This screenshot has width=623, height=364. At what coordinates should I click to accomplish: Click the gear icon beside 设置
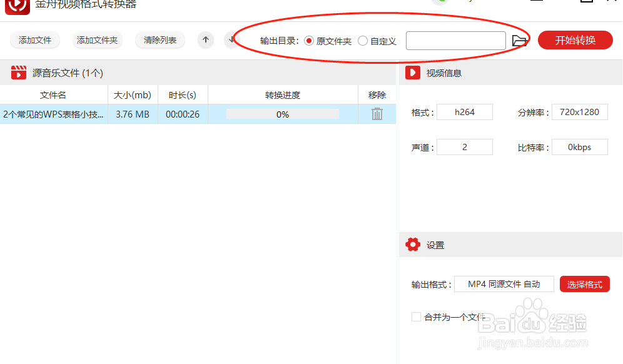click(413, 245)
